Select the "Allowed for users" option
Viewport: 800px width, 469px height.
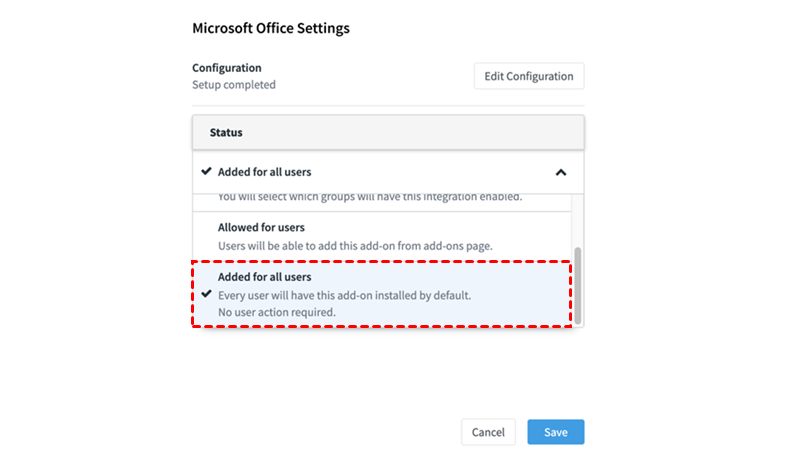[x=381, y=236]
